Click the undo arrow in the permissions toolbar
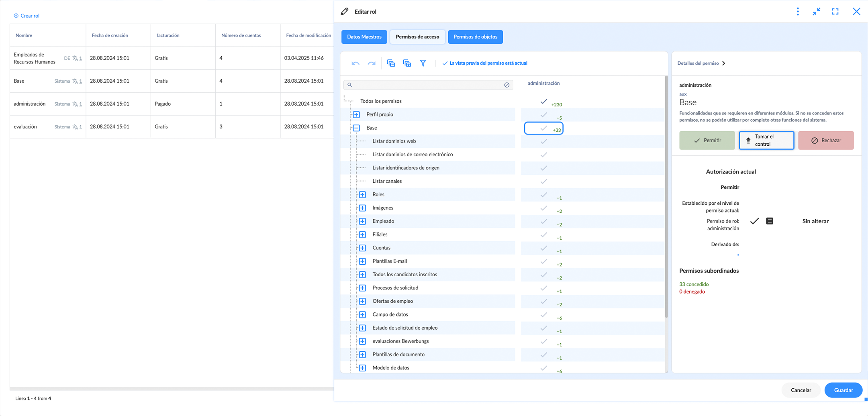Image resolution: width=868 pixels, height=416 pixels. (x=355, y=63)
